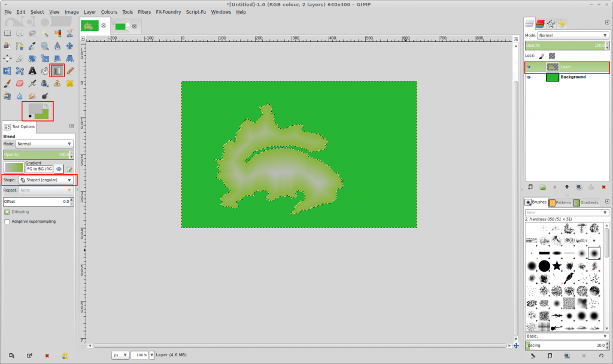Select the Clone stamp tool

(57, 83)
